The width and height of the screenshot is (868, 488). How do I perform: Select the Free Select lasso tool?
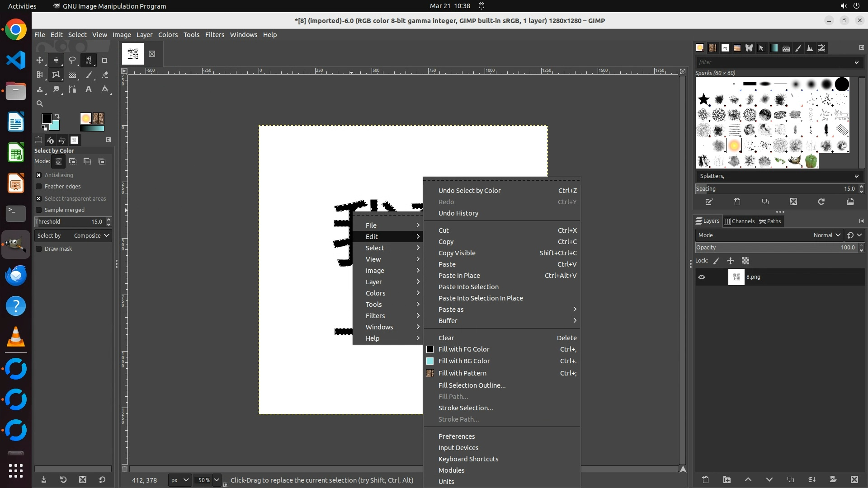click(x=72, y=60)
